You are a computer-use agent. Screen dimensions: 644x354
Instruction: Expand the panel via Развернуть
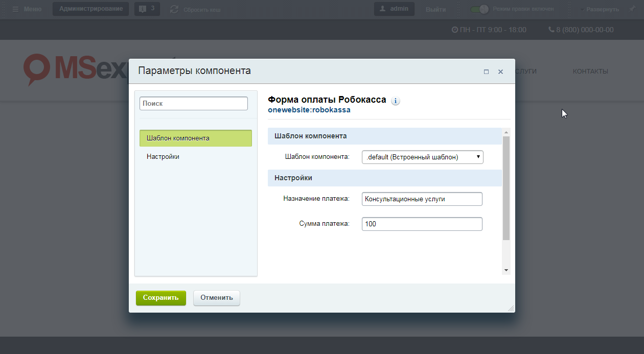(601, 9)
